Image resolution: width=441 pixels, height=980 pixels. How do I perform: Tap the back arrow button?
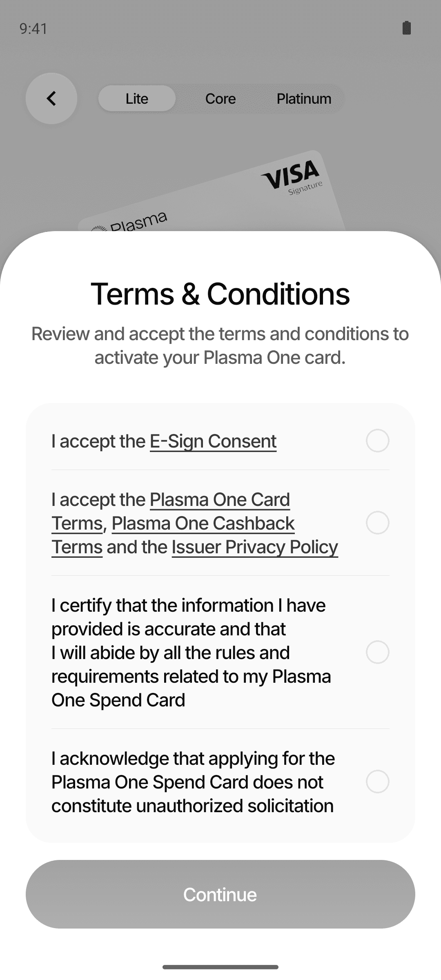51,98
